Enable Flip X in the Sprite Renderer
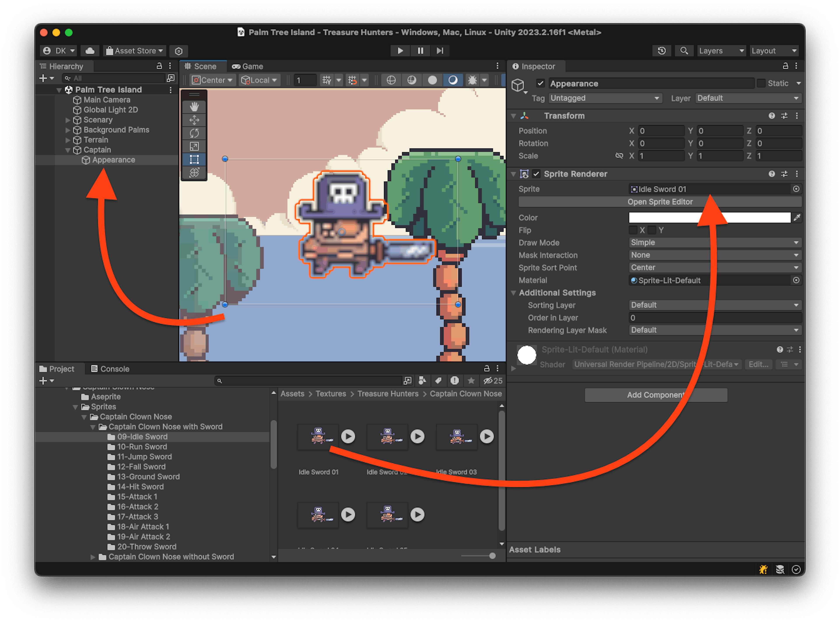840x622 pixels. tap(633, 230)
